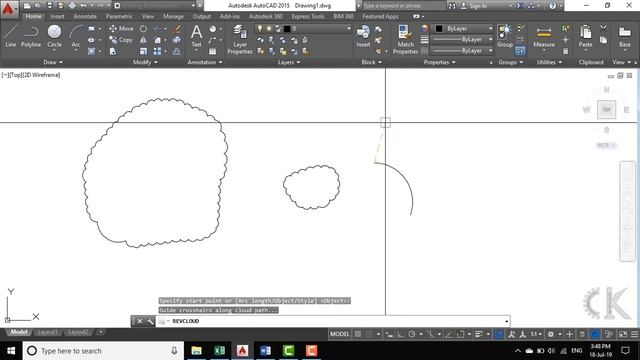The height and width of the screenshot is (360, 640).
Task: Open the layer name dropdown
Action: pyautogui.click(x=303, y=29)
